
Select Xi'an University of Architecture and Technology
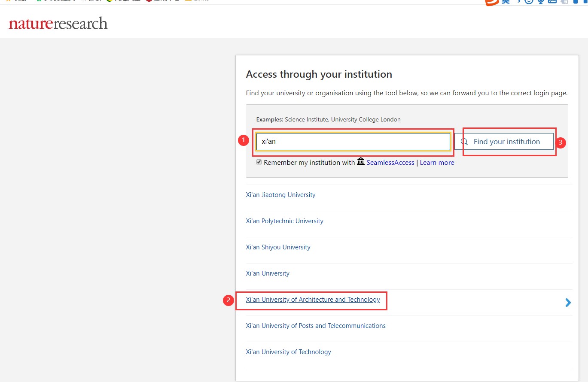tap(313, 300)
